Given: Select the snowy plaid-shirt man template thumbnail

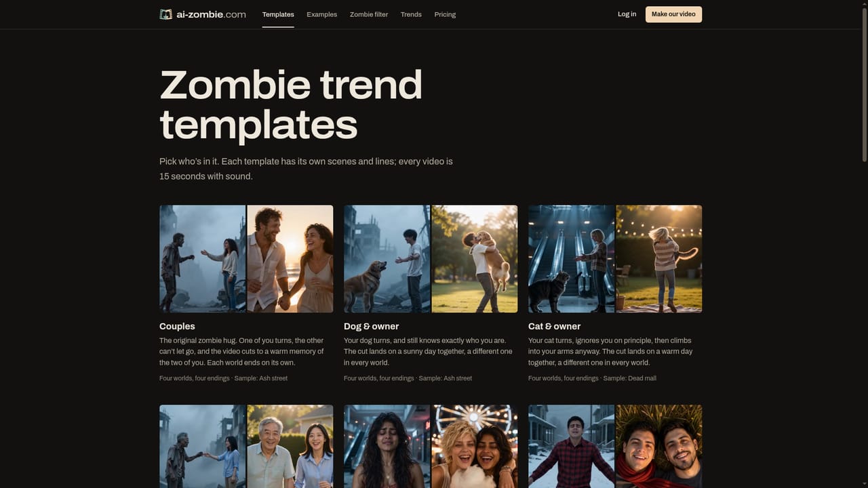Looking at the screenshot, I should pos(615,446).
